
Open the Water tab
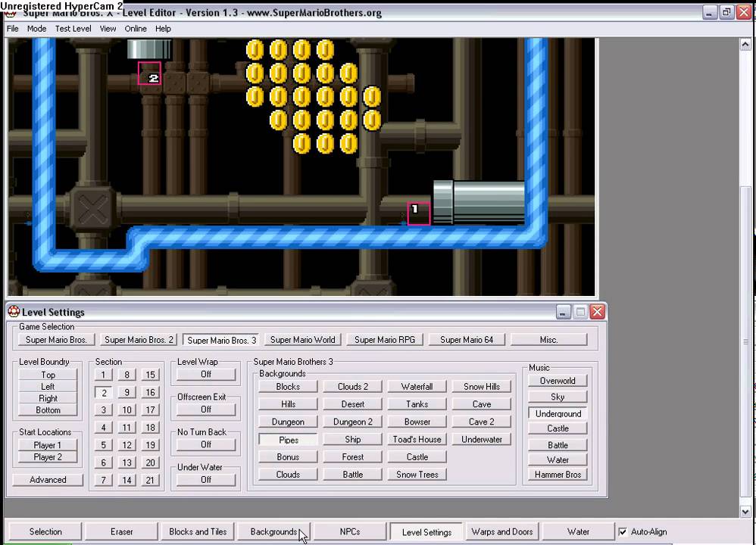tap(578, 531)
